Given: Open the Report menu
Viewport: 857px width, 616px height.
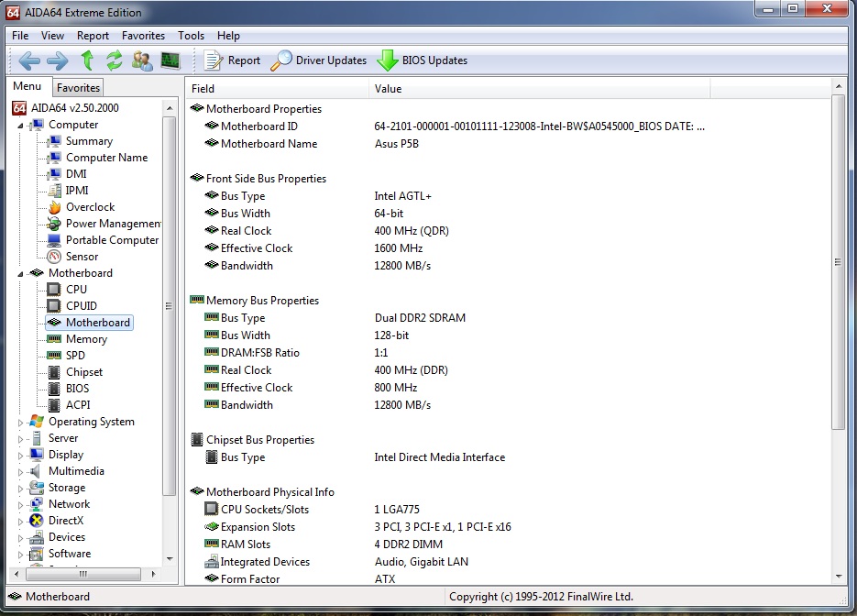Looking at the screenshot, I should click(93, 36).
